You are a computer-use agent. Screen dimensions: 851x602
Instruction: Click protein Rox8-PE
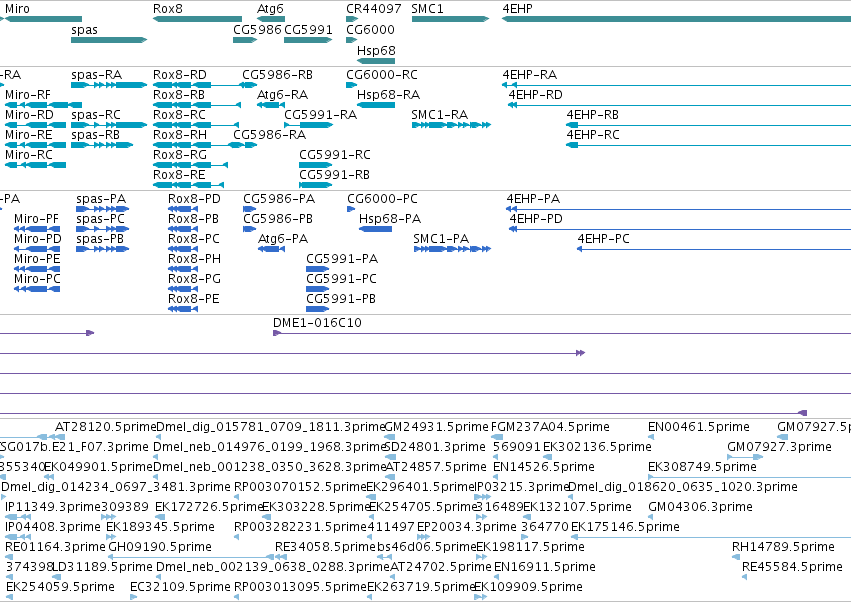pos(183,309)
